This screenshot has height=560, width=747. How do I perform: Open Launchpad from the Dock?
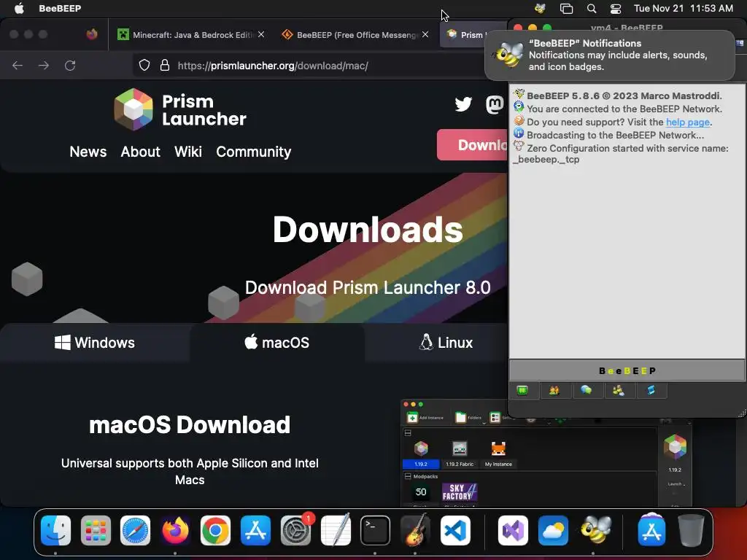coord(96,530)
